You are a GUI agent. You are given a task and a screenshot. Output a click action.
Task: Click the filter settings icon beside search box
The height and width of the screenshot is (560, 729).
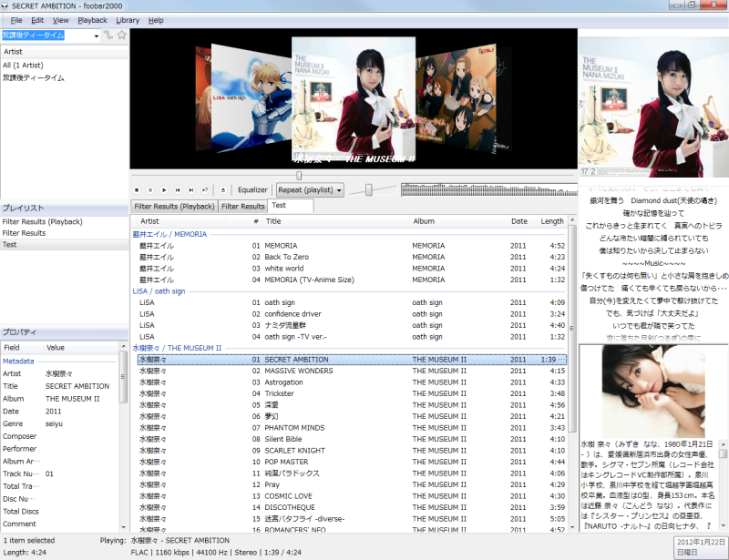click(108, 35)
